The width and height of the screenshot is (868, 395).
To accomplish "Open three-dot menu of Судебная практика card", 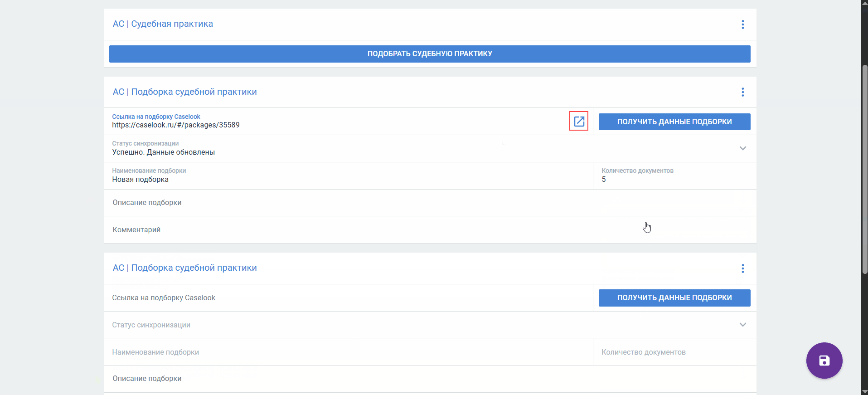I will 742,24.
